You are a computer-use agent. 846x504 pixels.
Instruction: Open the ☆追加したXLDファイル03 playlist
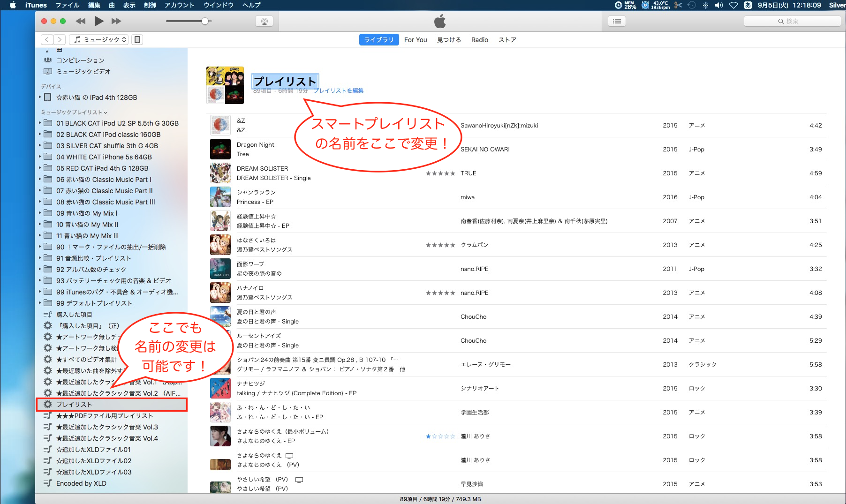[x=94, y=472]
